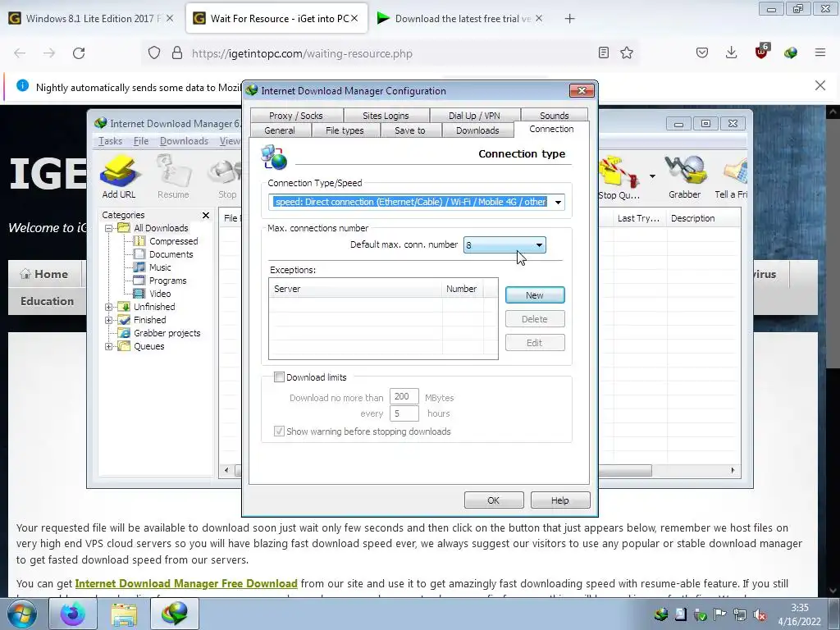Screen dimensions: 840x630
Task: Click the padlock site security icon
Action: click(x=177, y=53)
